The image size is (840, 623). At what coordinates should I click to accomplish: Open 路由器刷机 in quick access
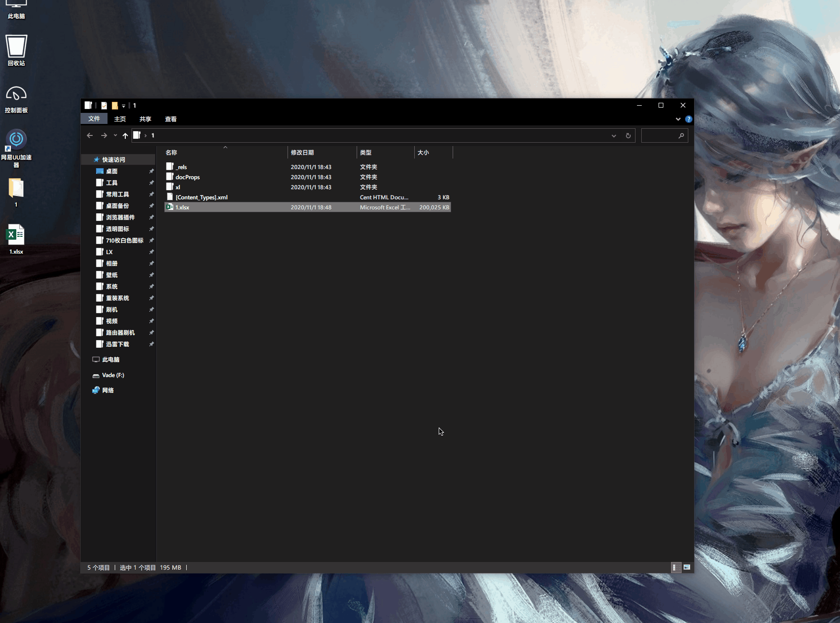coord(120,332)
